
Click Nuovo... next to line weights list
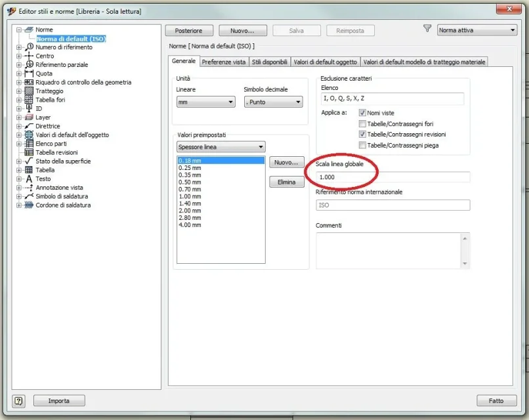click(x=286, y=162)
